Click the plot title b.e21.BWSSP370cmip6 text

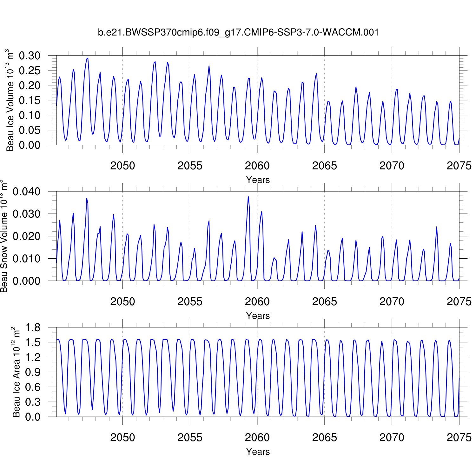point(238,32)
